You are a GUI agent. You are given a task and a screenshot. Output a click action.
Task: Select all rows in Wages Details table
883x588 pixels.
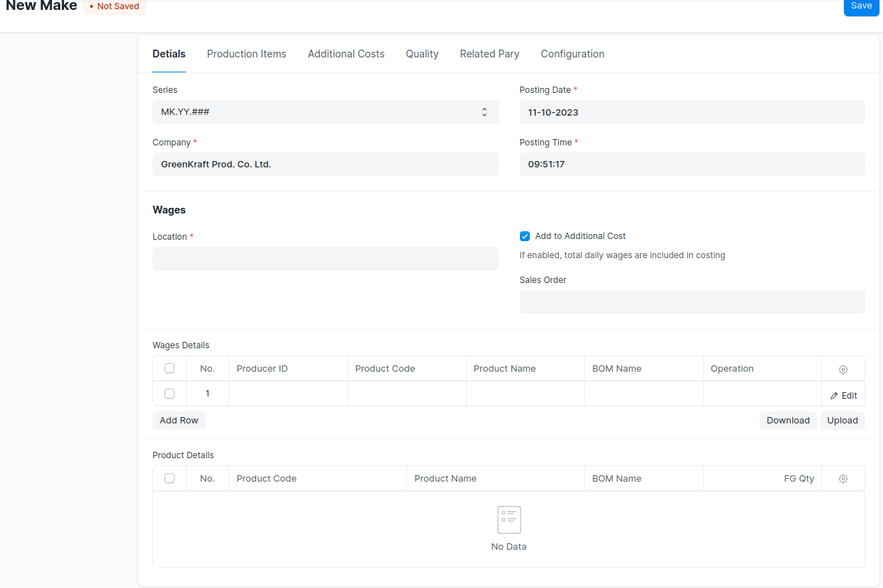(170, 368)
